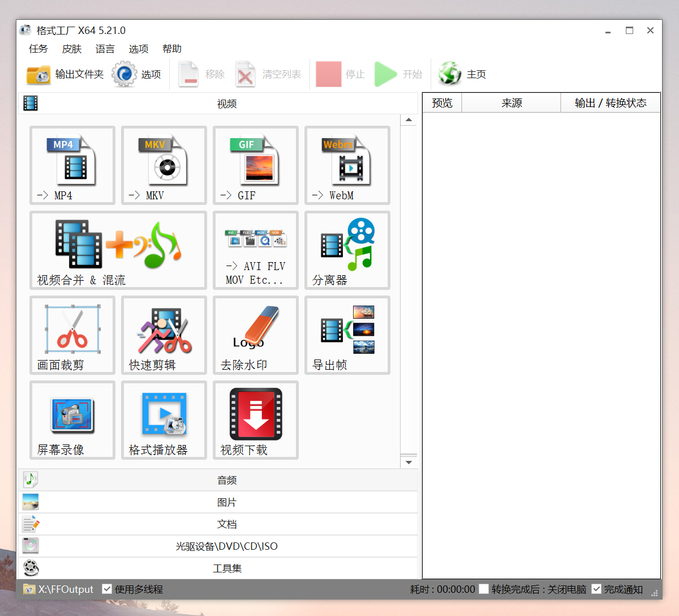679x616 pixels.
Task: Open the X:\FFOutput folder path link
Action: (x=65, y=589)
